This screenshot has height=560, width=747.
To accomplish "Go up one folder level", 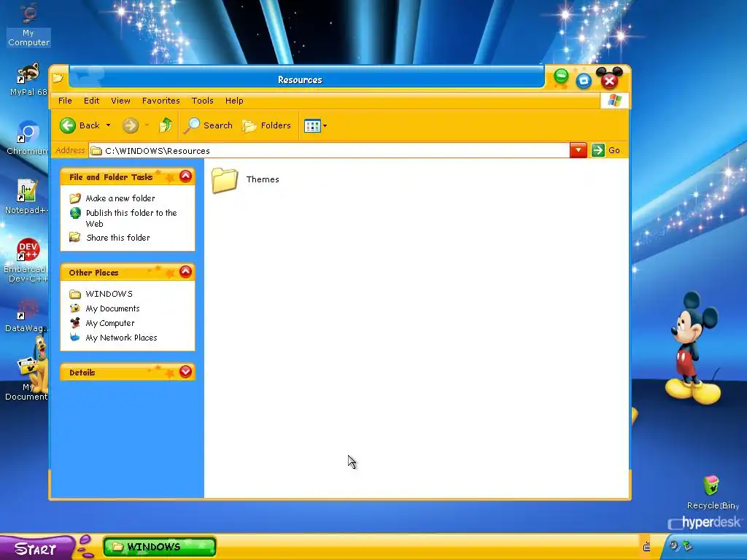I will pos(166,125).
